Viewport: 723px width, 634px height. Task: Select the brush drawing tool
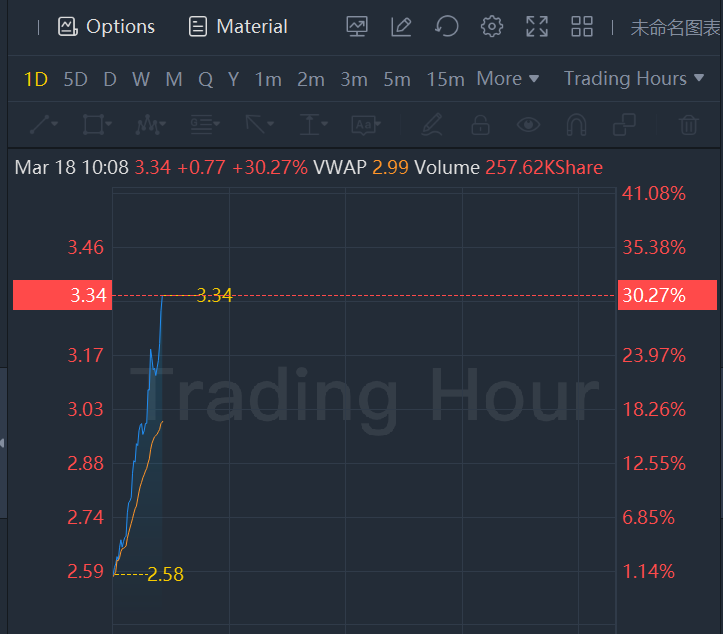click(x=432, y=125)
